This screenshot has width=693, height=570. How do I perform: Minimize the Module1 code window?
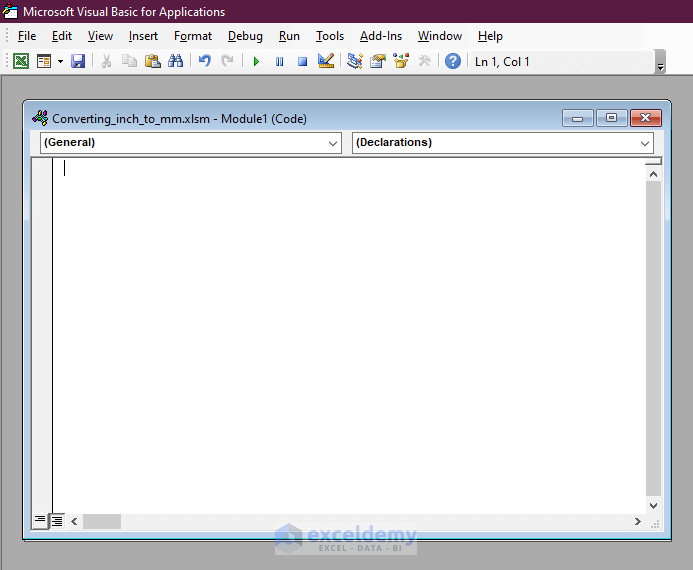click(x=578, y=118)
